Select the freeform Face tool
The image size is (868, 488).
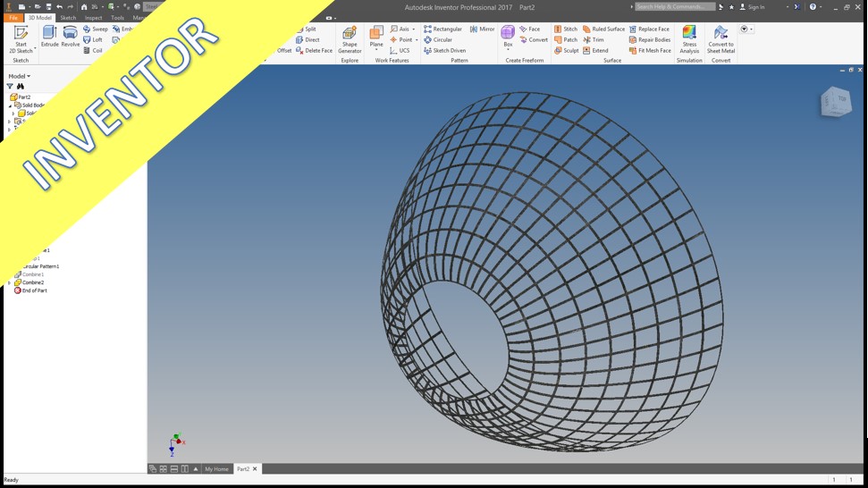(530, 29)
